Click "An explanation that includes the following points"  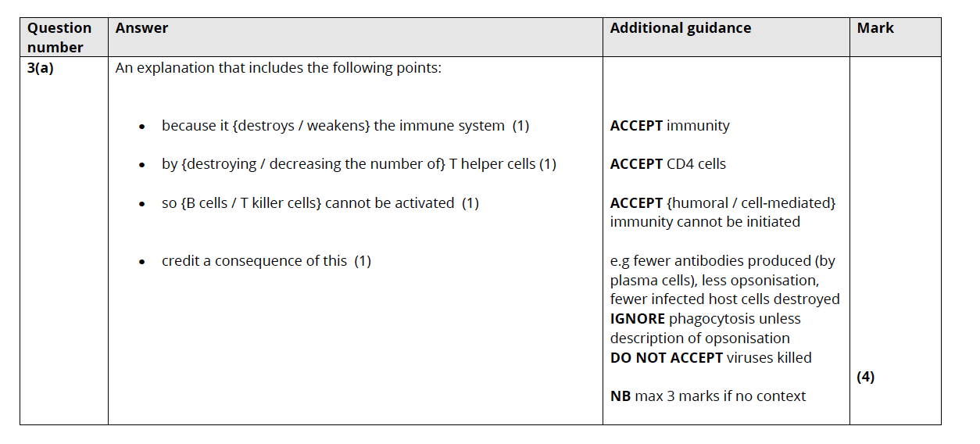[x=278, y=68]
